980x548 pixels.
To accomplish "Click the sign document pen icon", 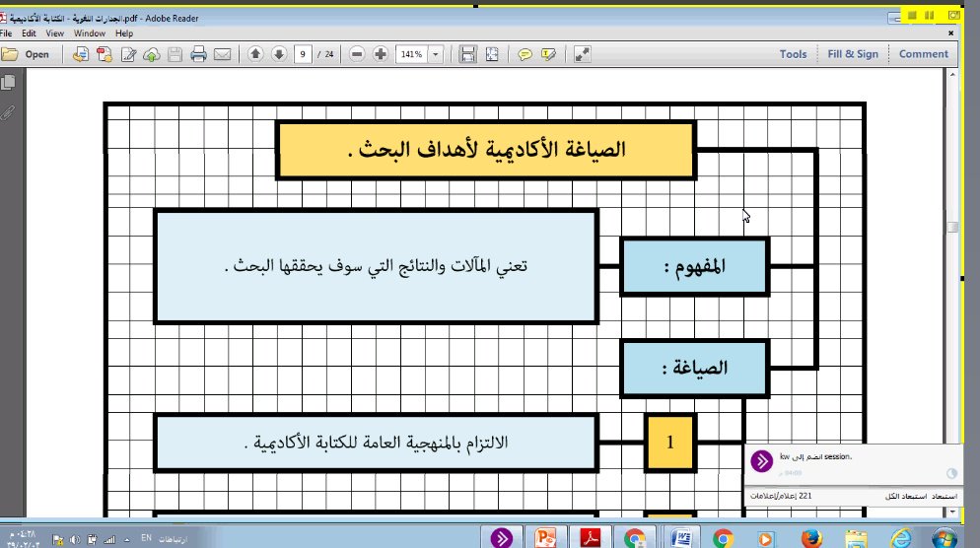I will (128, 54).
